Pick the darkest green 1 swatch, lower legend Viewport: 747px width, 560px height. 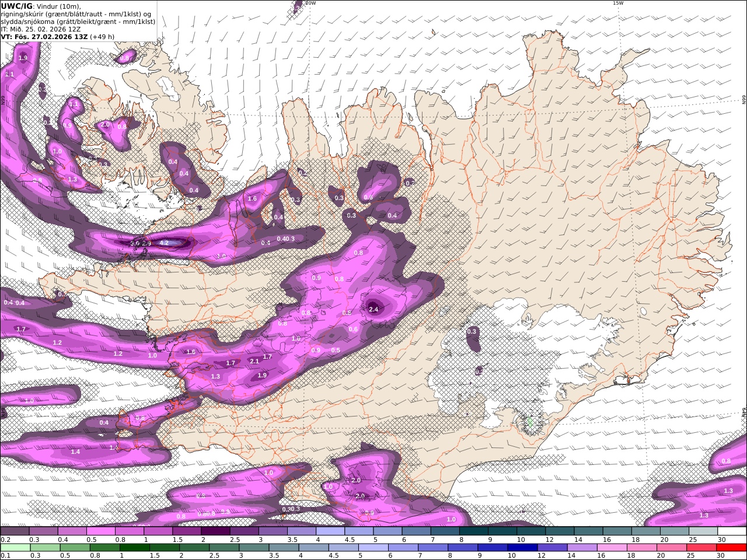tap(134, 548)
